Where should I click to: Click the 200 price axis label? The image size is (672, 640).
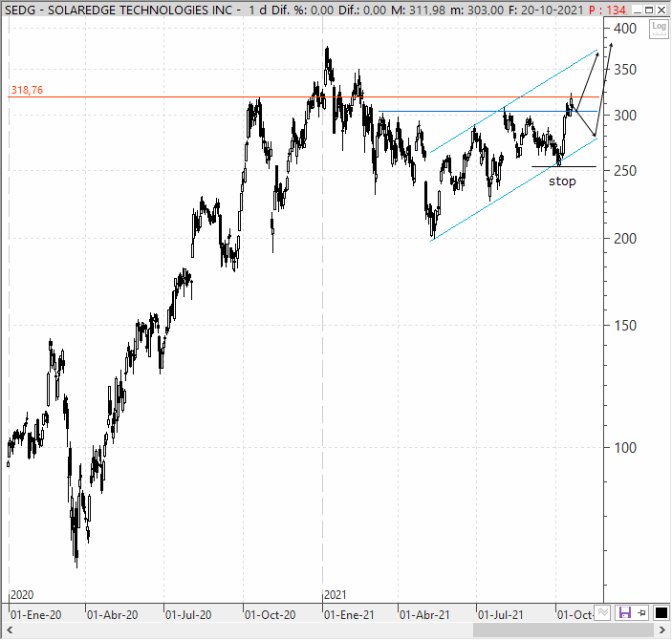coord(625,238)
